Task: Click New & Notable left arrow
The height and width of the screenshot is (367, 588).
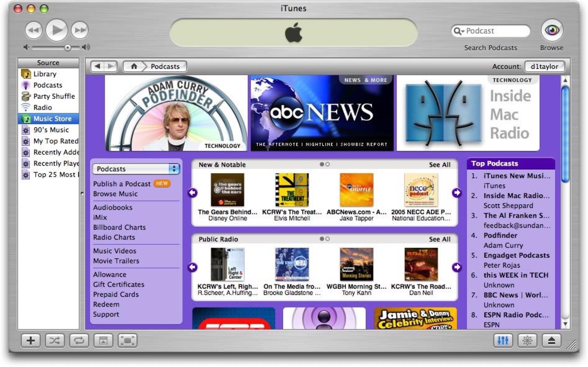Action: tap(192, 193)
